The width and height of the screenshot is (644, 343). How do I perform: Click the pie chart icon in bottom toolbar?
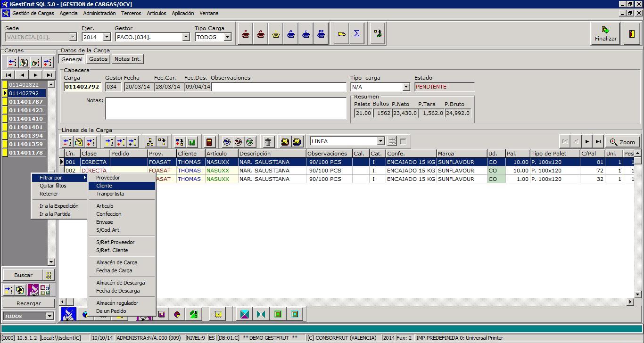pyautogui.click(x=177, y=314)
